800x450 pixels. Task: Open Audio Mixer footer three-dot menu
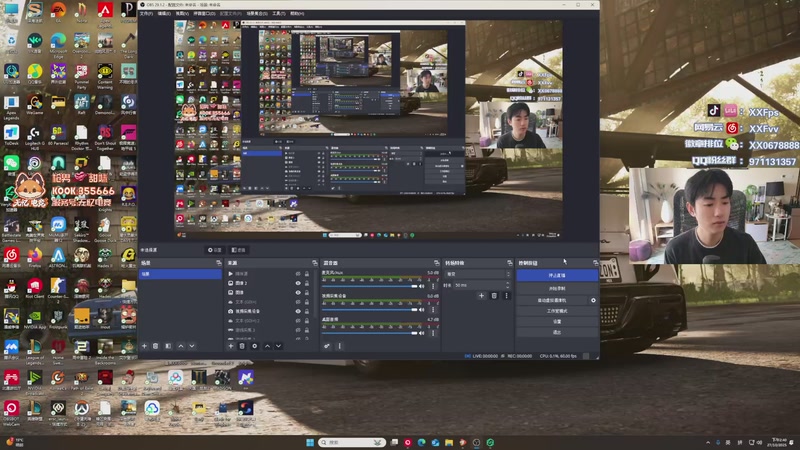[x=339, y=346]
